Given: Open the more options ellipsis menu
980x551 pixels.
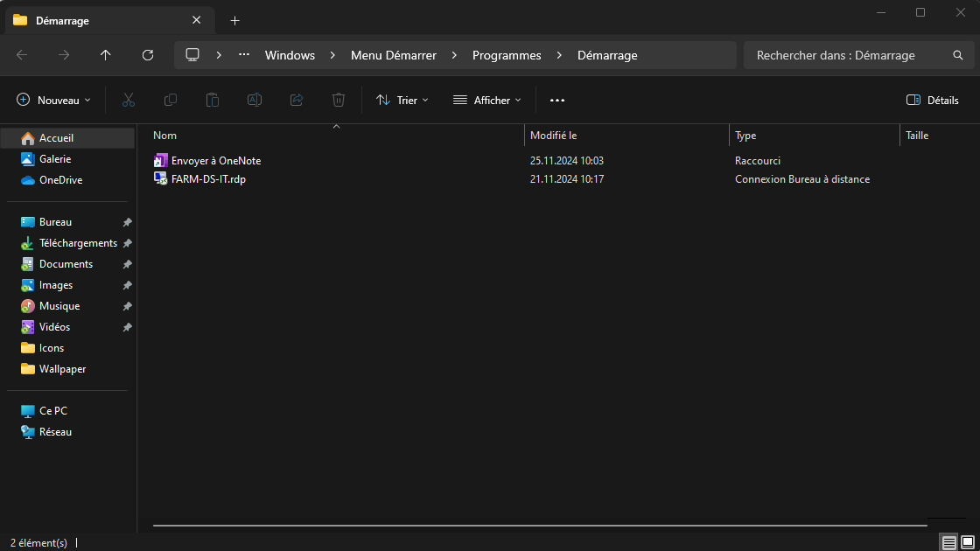Looking at the screenshot, I should (557, 101).
